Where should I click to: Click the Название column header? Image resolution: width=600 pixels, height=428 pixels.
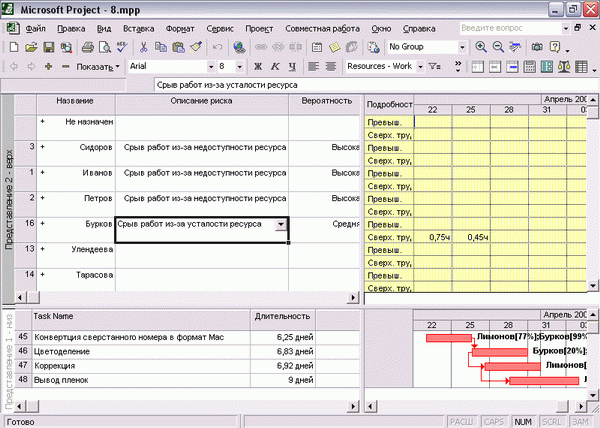(x=76, y=105)
